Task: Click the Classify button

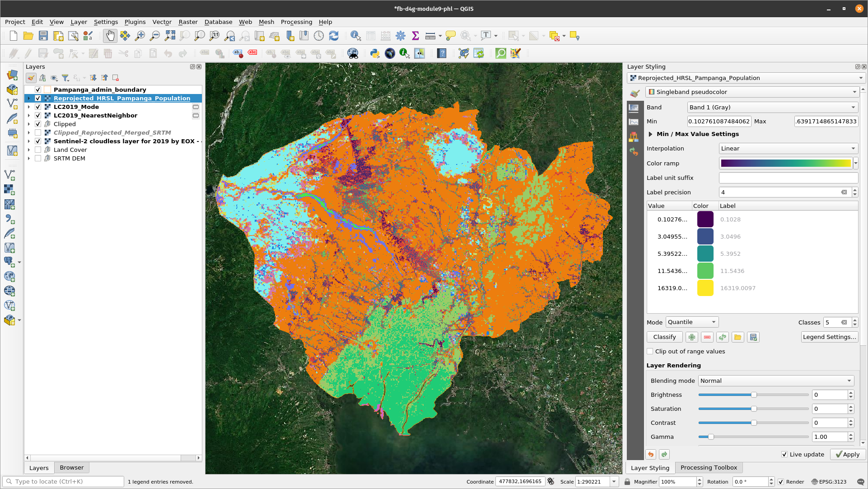Action: click(x=664, y=337)
